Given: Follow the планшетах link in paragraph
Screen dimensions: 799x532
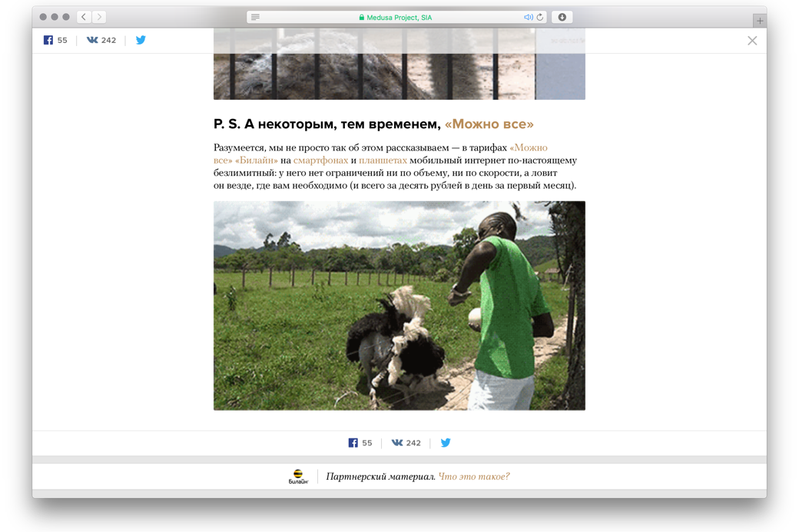Looking at the screenshot, I should 383,160.
